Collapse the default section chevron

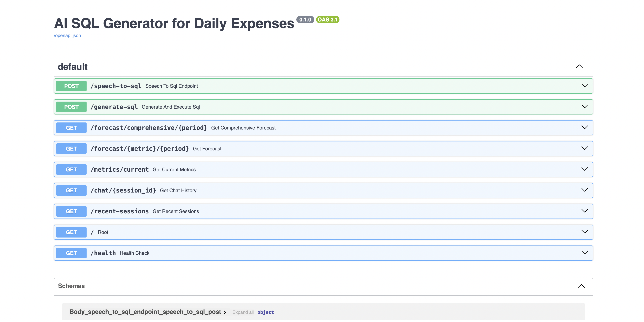579,66
